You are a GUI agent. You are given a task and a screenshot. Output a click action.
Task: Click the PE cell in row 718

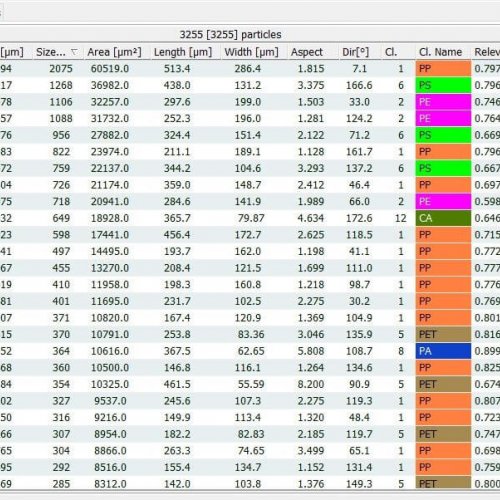[443, 202]
